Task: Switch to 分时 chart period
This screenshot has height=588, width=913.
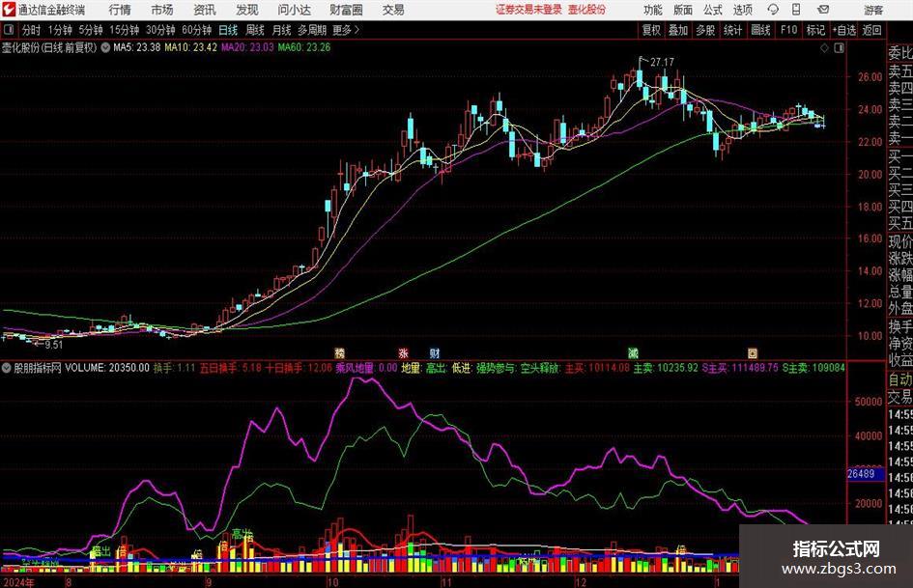Action: click(32, 30)
